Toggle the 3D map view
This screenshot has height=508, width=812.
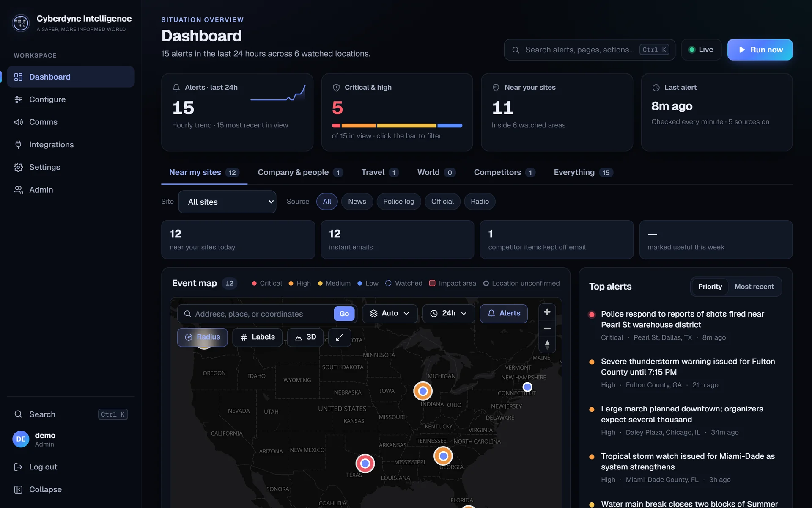tap(305, 337)
